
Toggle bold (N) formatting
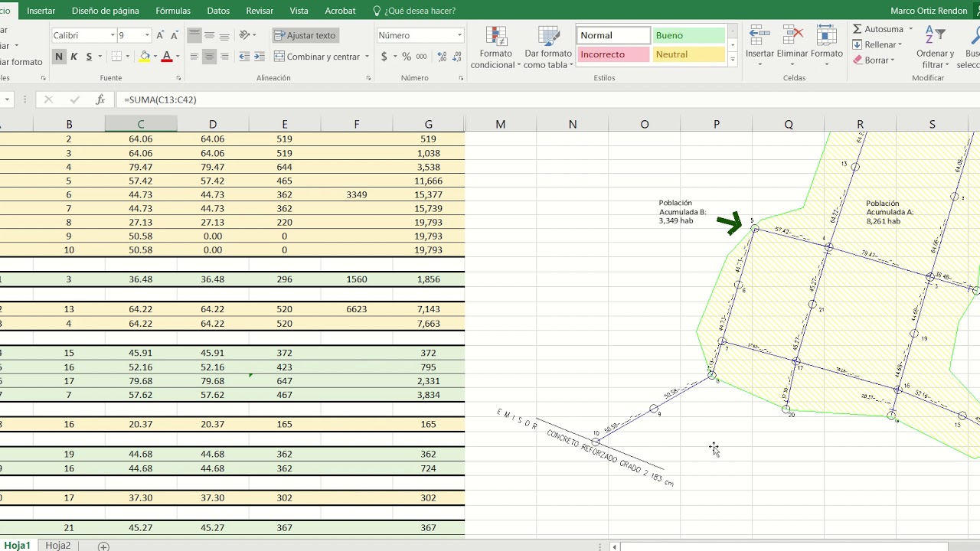(59, 57)
